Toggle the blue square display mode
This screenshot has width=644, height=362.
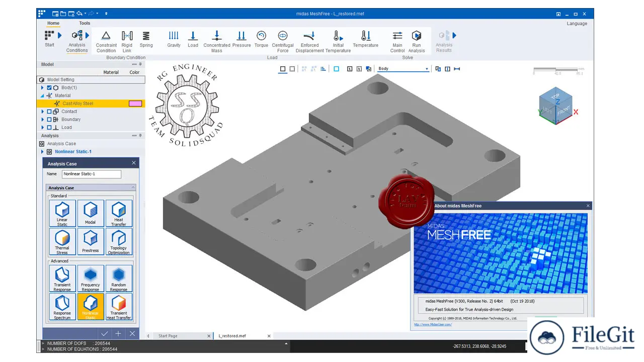click(337, 69)
